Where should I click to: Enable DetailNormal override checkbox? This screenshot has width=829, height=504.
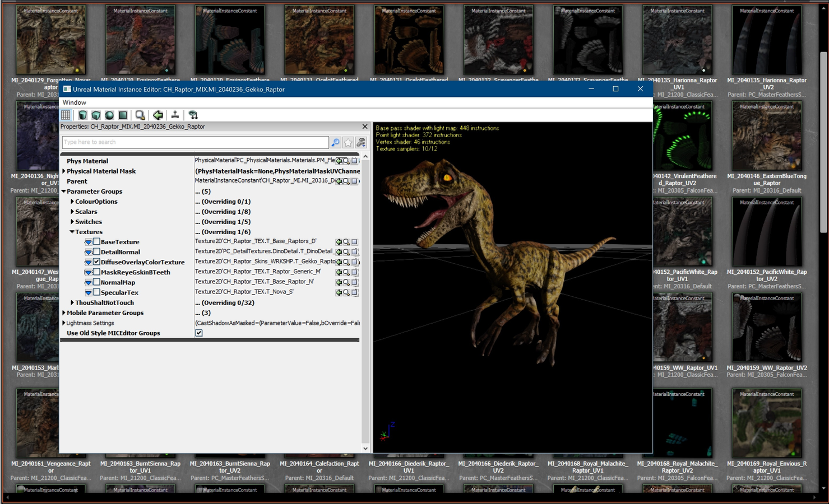coord(96,252)
